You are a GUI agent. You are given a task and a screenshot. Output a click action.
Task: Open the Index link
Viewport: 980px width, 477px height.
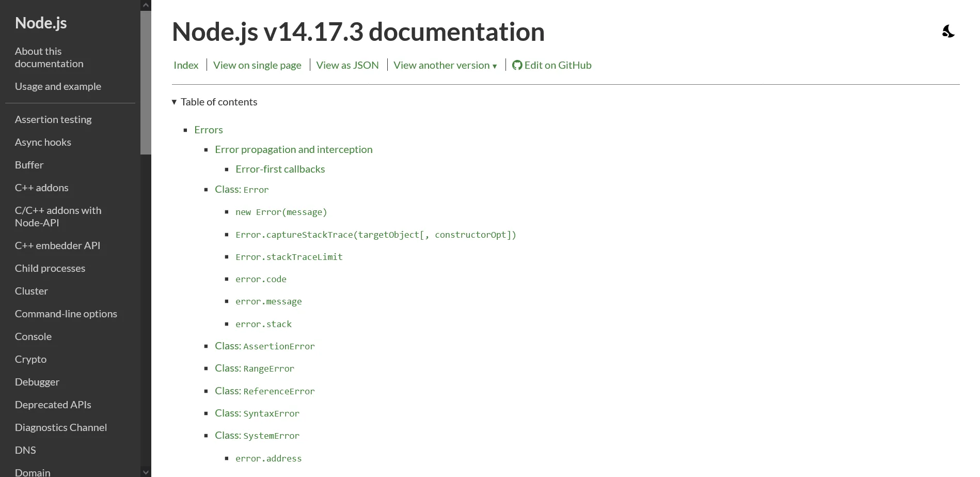(x=186, y=65)
